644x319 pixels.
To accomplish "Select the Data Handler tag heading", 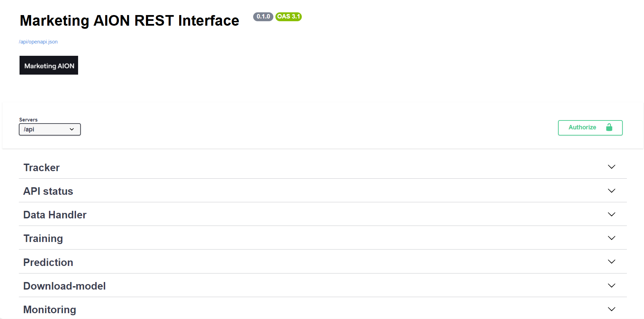I will pos(55,215).
